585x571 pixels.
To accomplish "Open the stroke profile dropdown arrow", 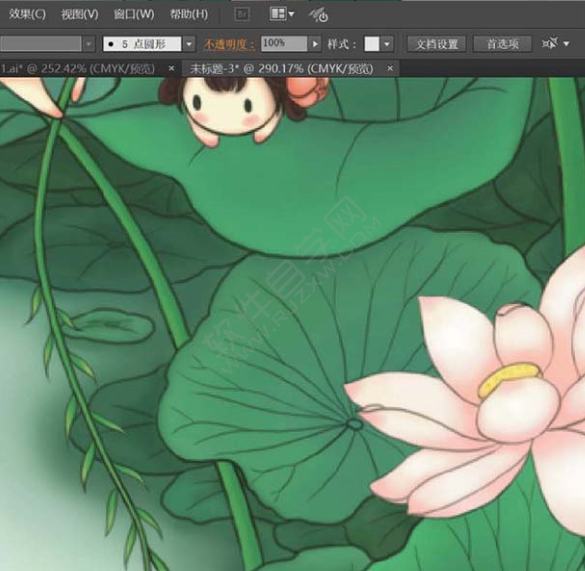I will pyautogui.click(x=88, y=44).
